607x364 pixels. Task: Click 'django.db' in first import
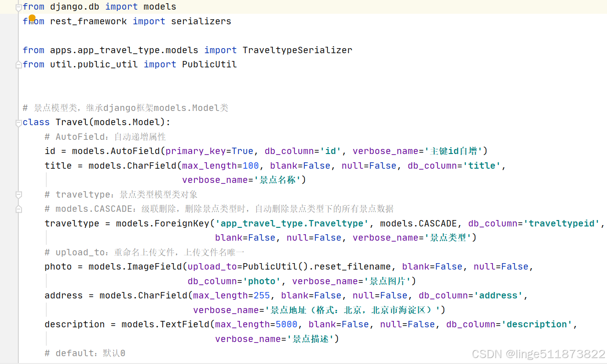[75, 7]
